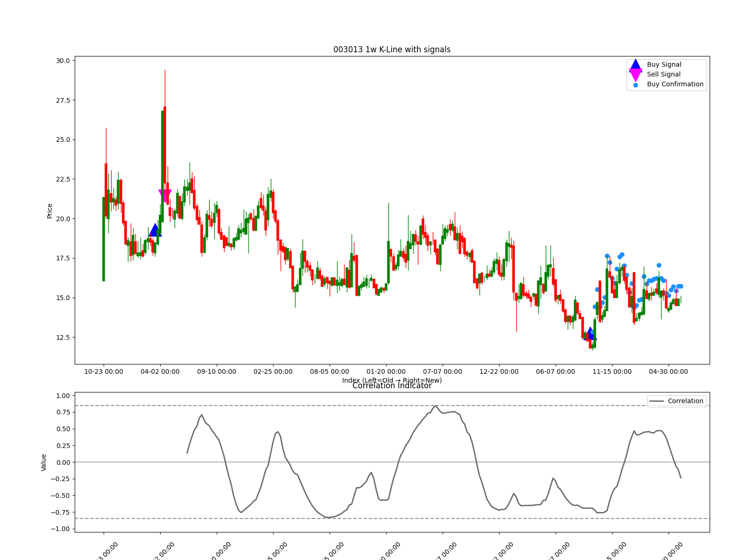Click the 04-30 00:00 x-axis tick label

pos(669,371)
